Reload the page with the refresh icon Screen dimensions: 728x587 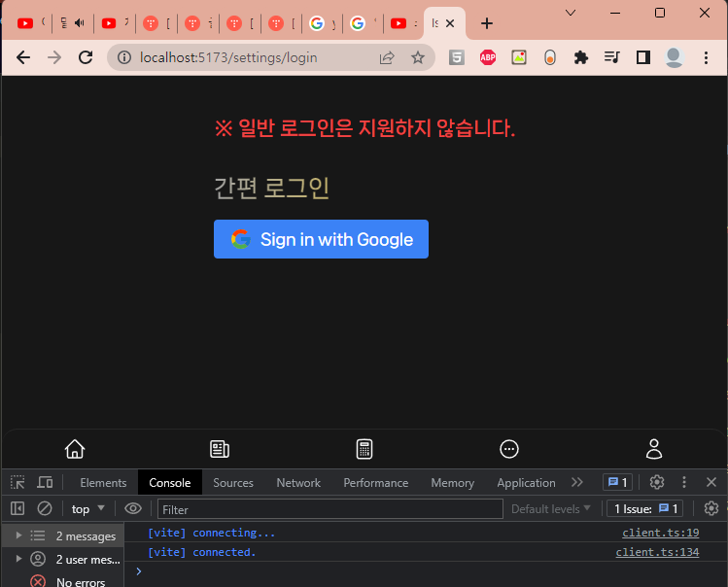[x=86, y=57]
